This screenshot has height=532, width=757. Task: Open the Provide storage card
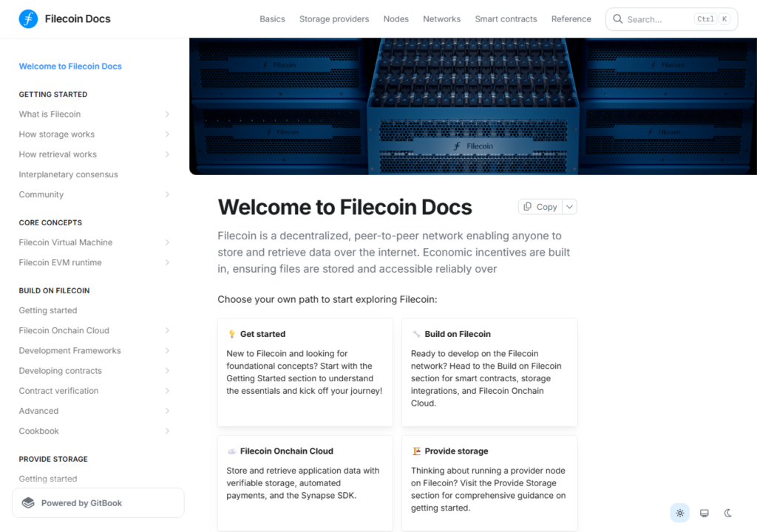[489, 483]
